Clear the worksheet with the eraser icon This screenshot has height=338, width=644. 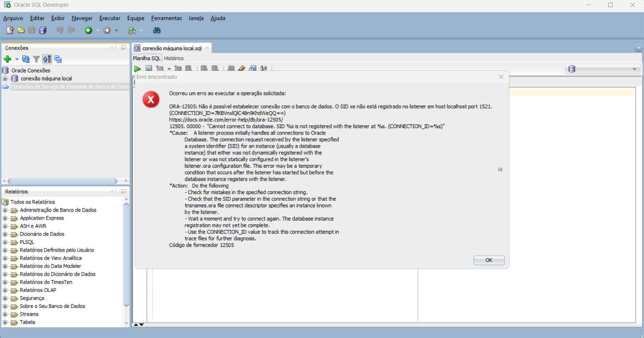[x=242, y=69]
